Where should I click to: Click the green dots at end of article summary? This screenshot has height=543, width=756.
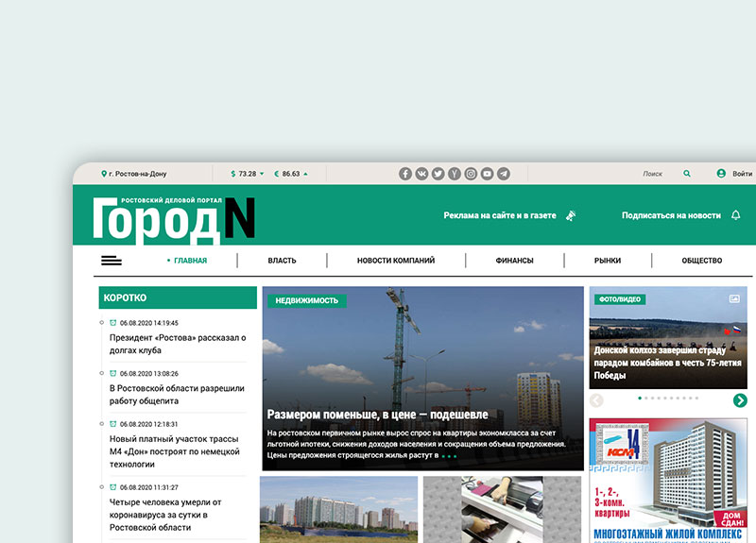449,456
